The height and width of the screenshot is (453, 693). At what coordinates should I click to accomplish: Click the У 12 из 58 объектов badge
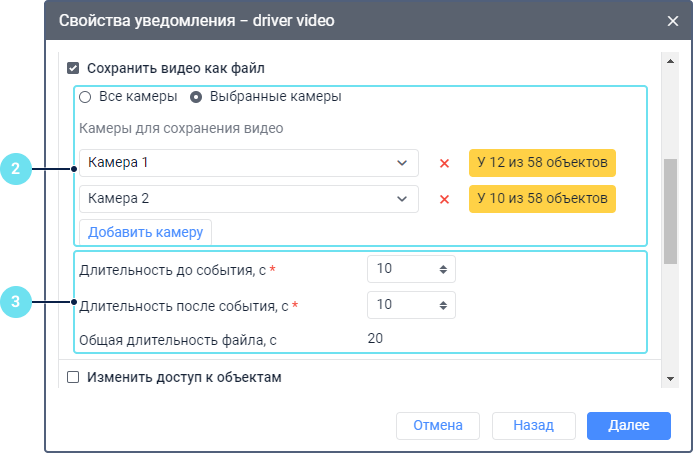click(x=541, y=163)
